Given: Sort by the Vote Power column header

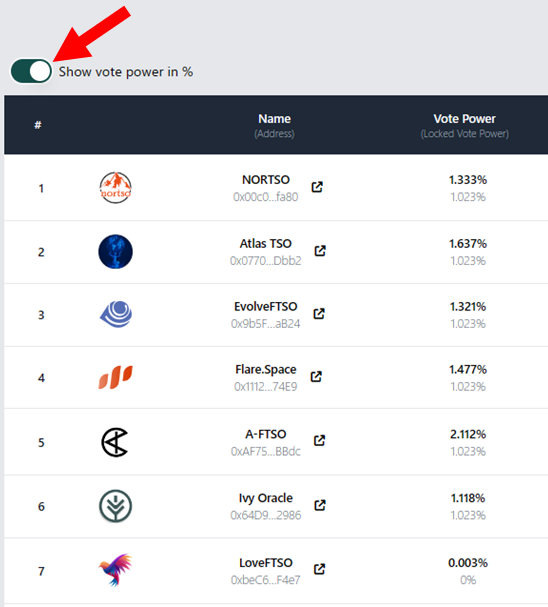Looking at the screenshot, I should point(464,119).
